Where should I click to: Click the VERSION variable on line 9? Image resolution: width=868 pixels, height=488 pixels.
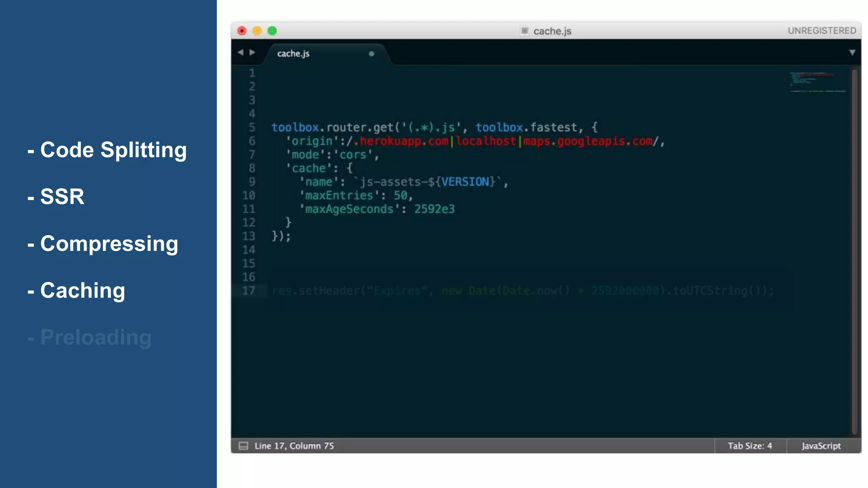pyautogui.click(x=465, y=182)
